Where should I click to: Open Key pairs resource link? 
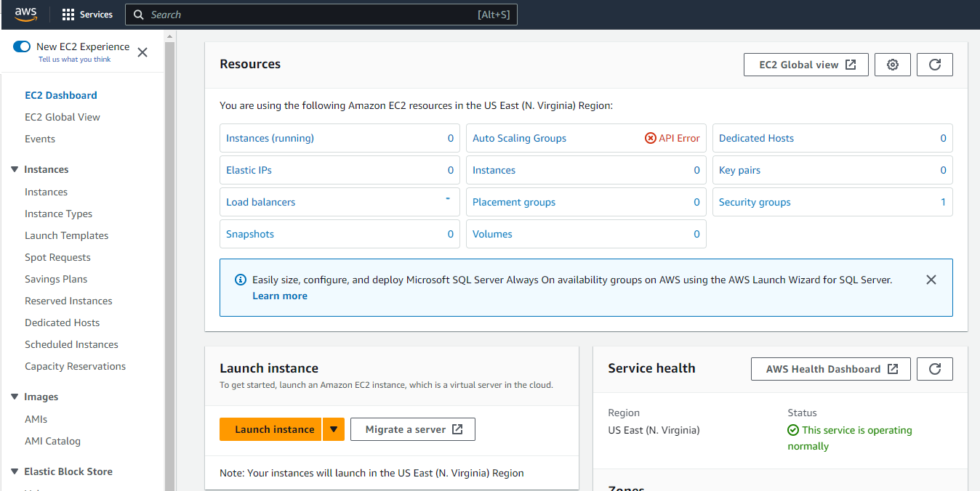click(739, 170)
